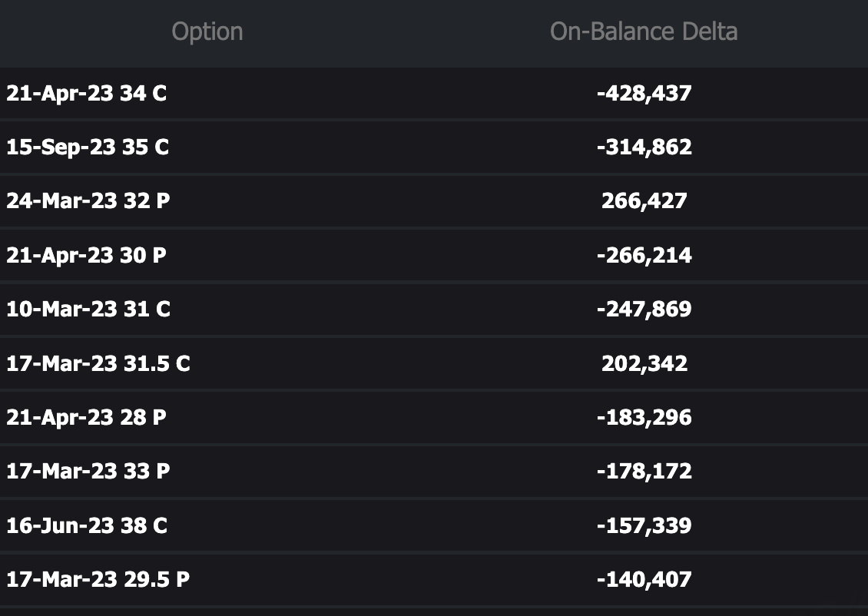Click the -428,437 delta value
The width and height of the screenshot is (868, 616).
click(x=644, y=94)
